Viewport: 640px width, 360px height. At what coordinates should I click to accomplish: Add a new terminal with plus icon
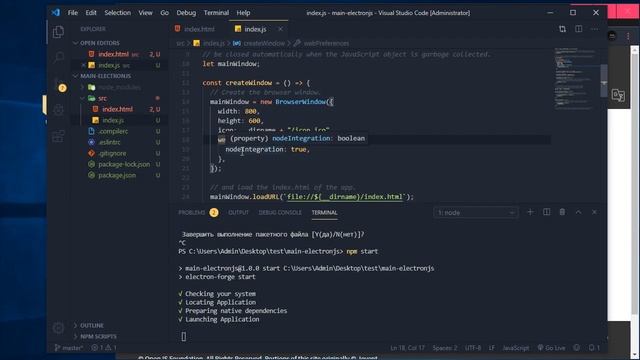[x=530, y=212]
